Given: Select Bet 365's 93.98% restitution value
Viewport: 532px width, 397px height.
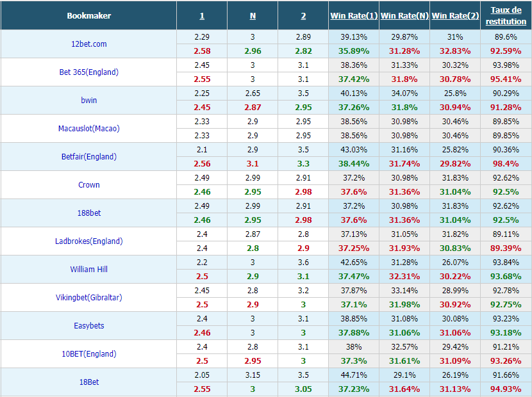Looking at the screenshot, I should click(506, 65).
